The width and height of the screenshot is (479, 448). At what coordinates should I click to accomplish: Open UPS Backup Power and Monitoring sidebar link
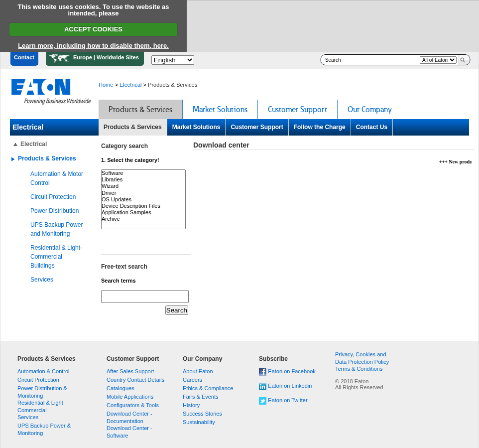coord(57,229)
